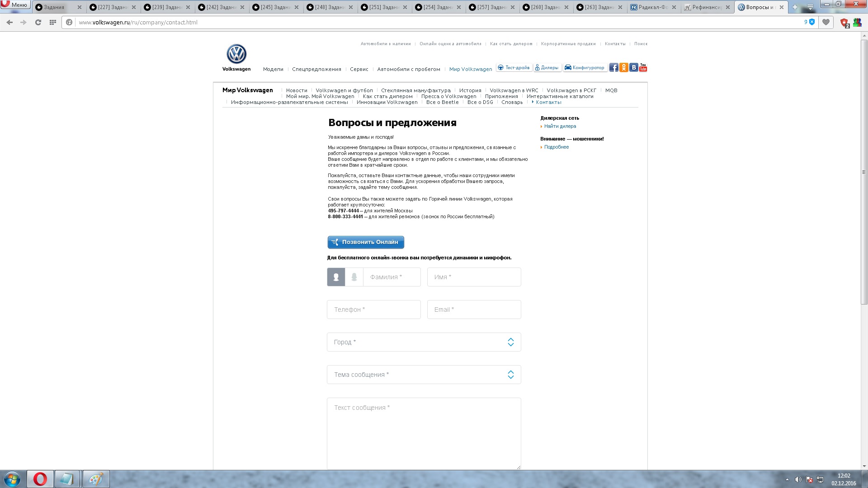
Task: Switch to the Рефинанси browser tab
Action: point(706,7)
